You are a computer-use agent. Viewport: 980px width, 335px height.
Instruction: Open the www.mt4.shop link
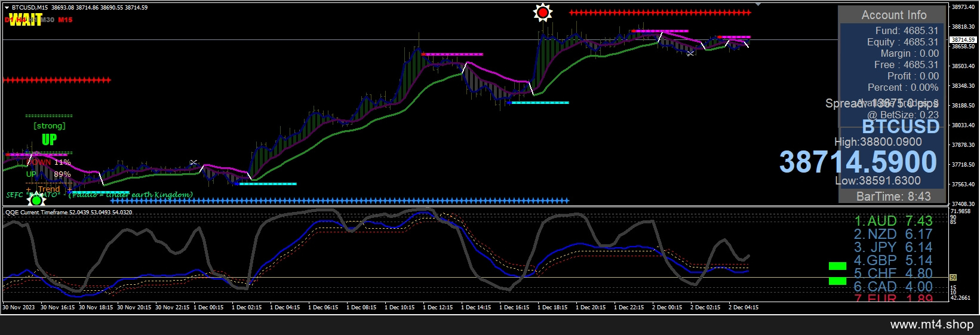point(932,324)
